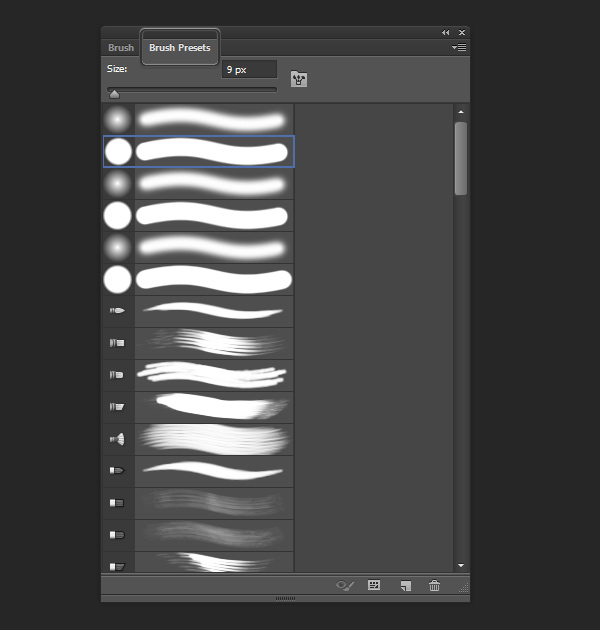Select the hard round preset with the thickest stroke

tap(199, 279)
